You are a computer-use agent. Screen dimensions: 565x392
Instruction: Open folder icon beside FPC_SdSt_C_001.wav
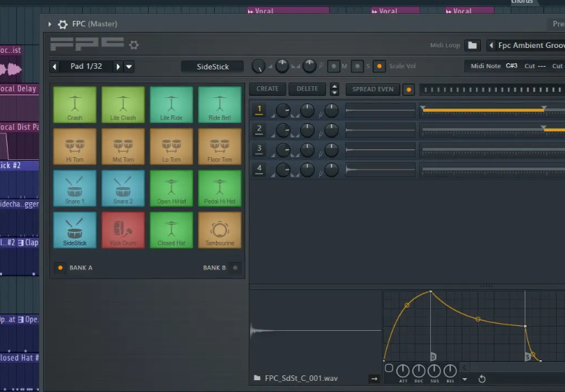(257, 378)
